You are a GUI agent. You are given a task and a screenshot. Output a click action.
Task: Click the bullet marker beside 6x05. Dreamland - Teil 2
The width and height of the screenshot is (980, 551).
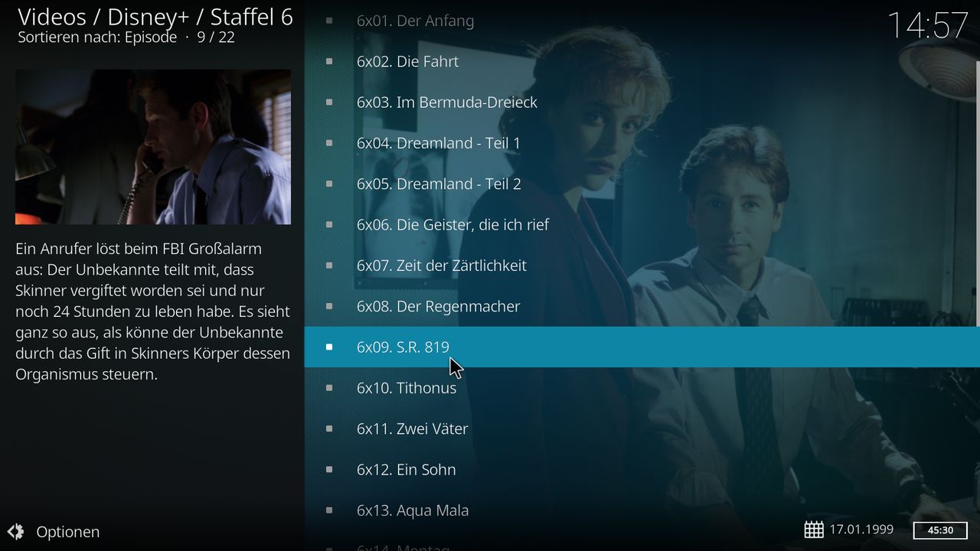tap(329, 184)
